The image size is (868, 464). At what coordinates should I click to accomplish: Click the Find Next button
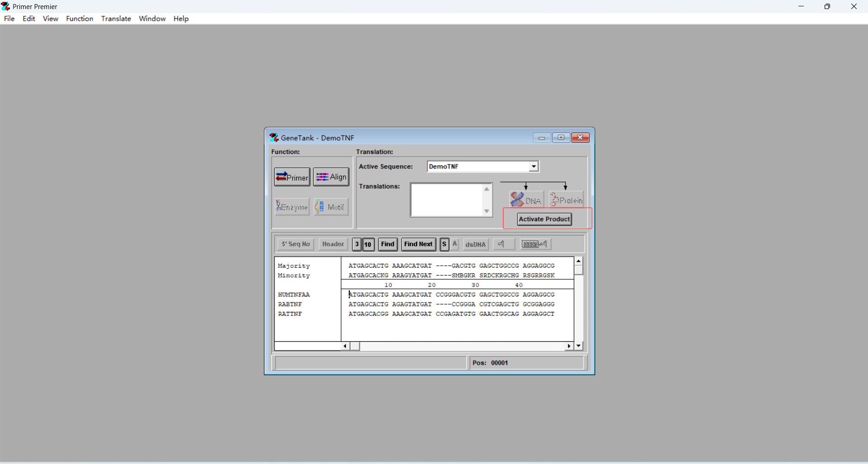pyautogui.click(x=418, y=244)
